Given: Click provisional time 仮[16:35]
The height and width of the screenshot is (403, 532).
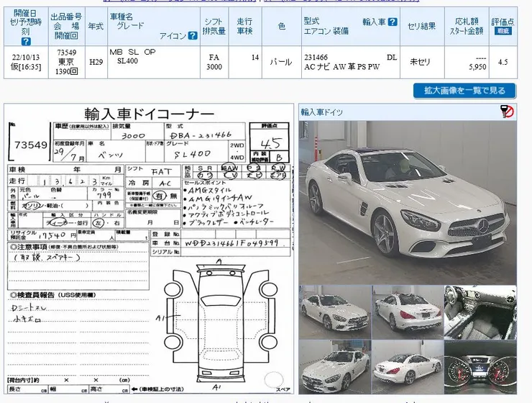Looking at the screenshot, I should pos(26,66).
